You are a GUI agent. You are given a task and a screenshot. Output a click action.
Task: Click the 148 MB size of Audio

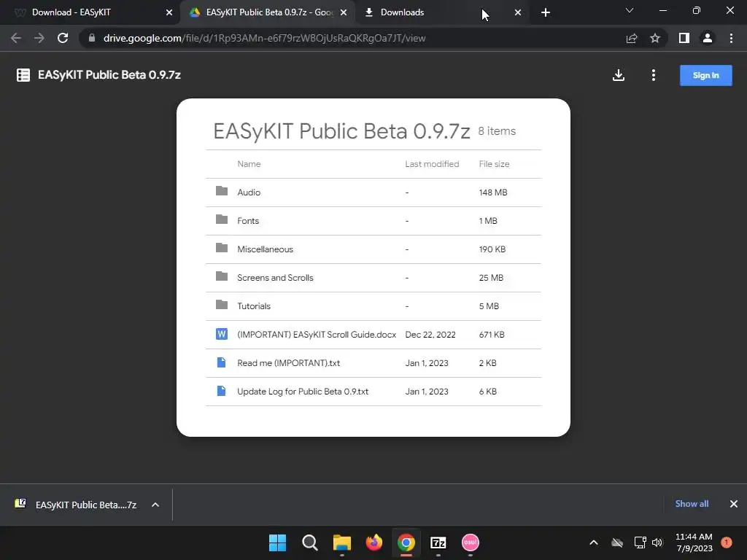click(x=493, y=192)
